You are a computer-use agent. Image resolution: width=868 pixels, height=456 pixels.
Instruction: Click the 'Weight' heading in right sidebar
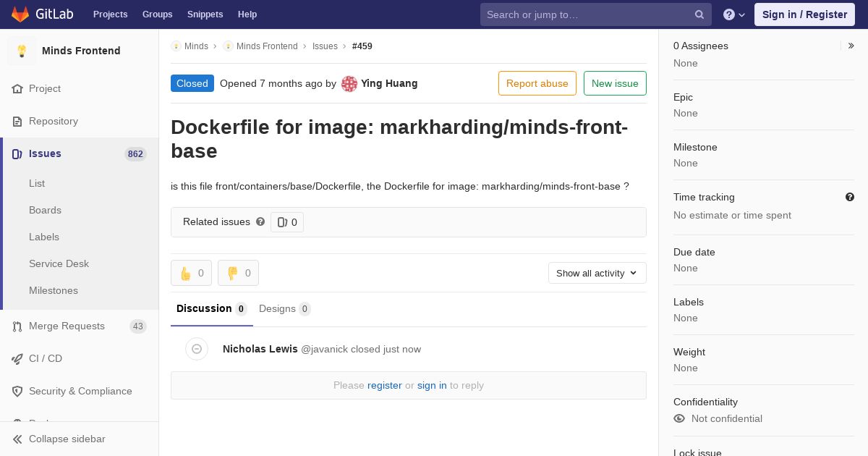click(x=689, y=352)
